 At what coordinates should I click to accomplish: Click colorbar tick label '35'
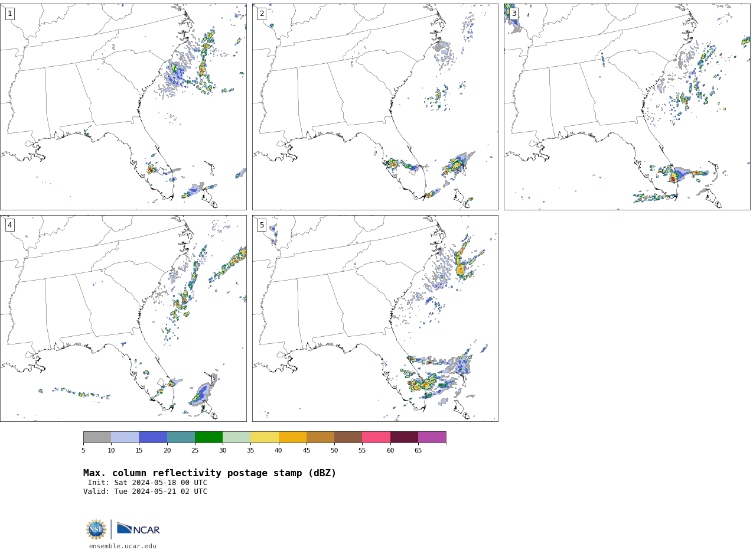point(250,451)
